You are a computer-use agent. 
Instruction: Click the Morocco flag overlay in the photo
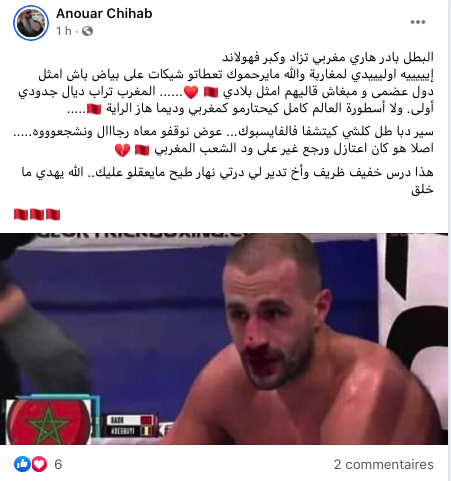(49, 422)
